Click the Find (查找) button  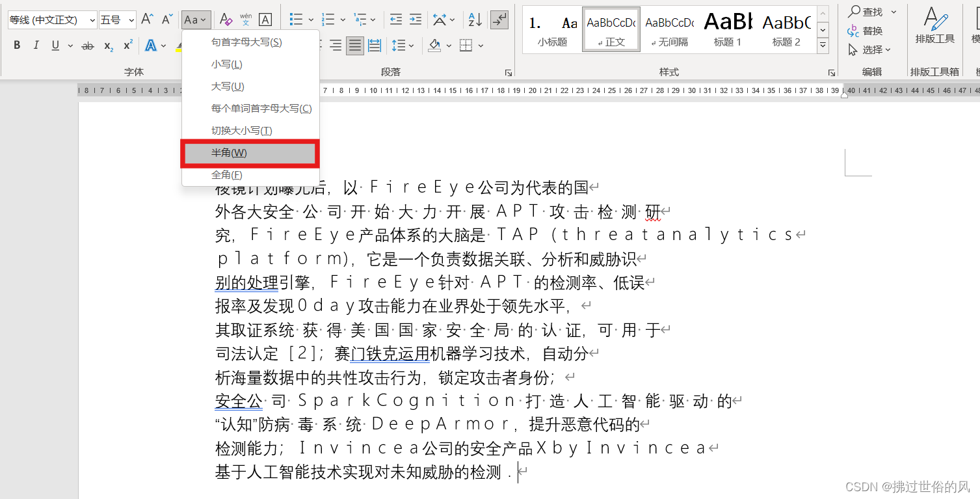pos(866,12)
